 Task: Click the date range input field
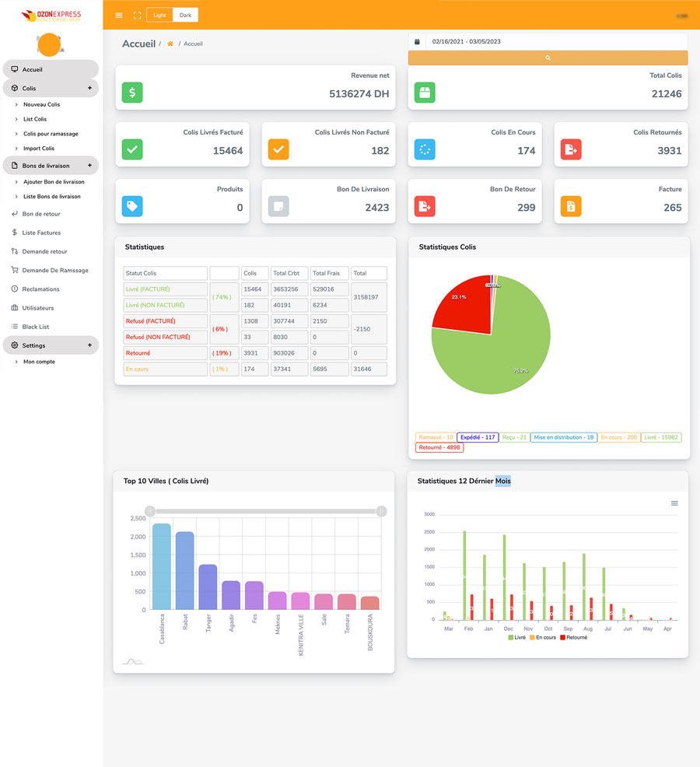(x=555, y=41)
